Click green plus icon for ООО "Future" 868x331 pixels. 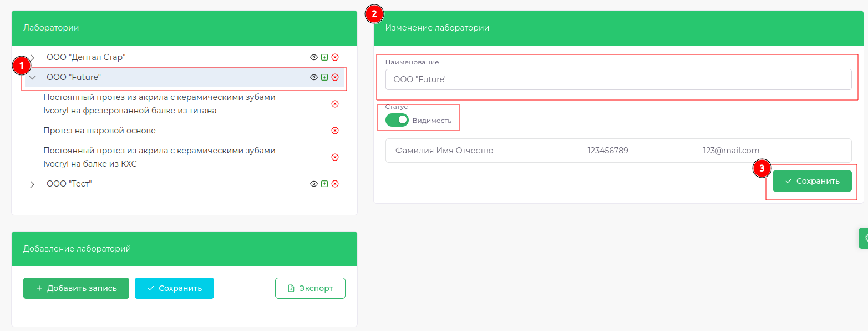(324, 77)
